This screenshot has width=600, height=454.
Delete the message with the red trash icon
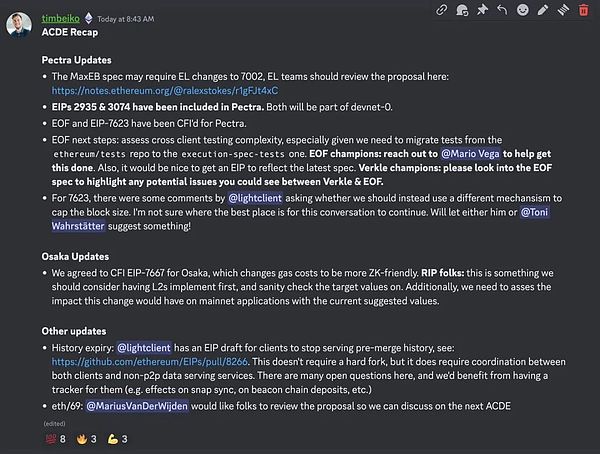(584, 10)
